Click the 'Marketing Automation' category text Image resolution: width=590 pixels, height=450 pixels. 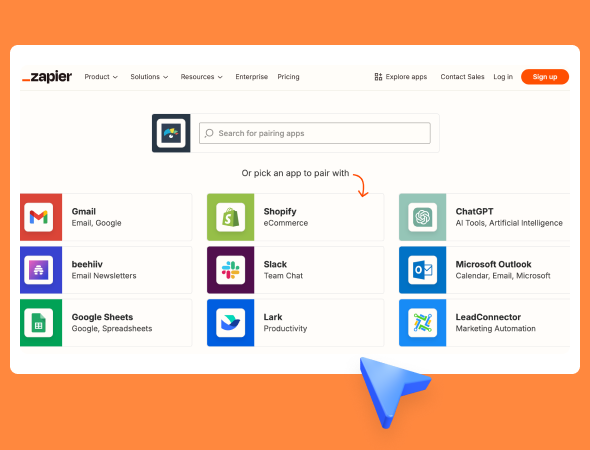496,328
